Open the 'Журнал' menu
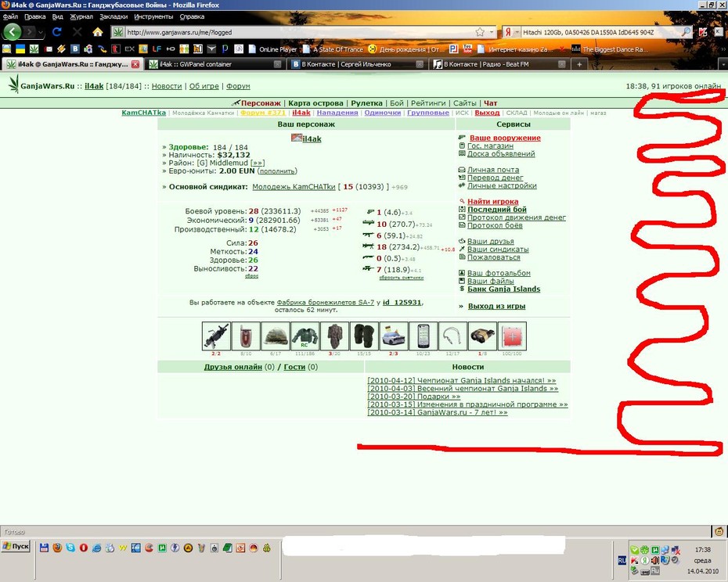 click(81, 16)
